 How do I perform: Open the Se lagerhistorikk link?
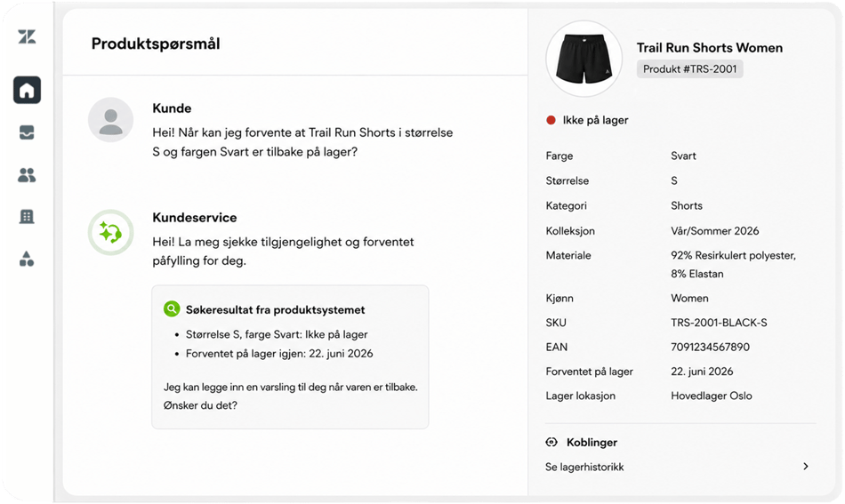click(x=584, y=467)
